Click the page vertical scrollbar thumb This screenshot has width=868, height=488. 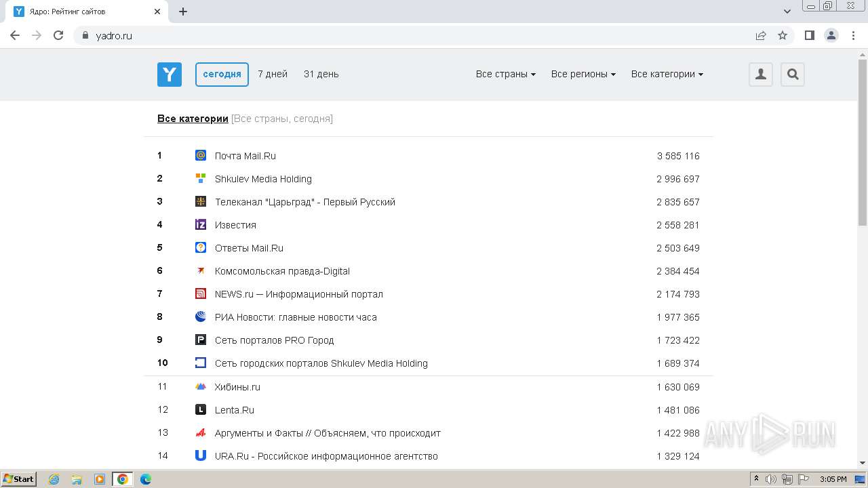click(x=863, y=142)
